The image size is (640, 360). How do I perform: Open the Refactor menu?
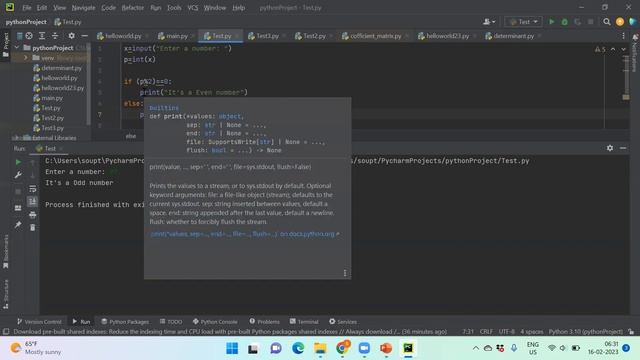click(133, 8)
